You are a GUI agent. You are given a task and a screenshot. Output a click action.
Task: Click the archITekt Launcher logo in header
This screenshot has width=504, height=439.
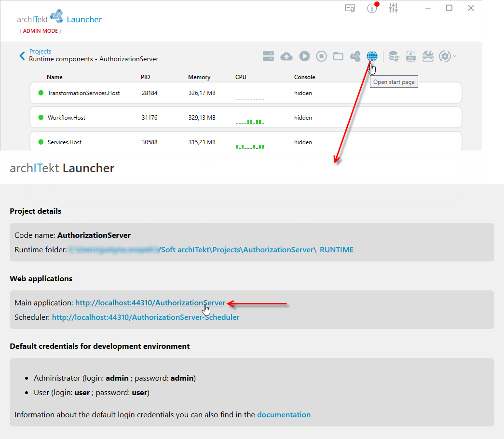59,17
